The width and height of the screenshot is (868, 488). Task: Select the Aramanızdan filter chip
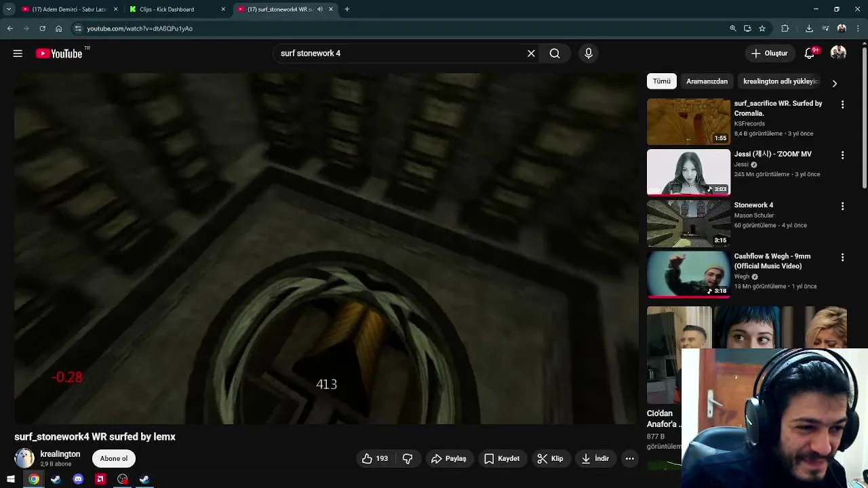tap(707, 81)
